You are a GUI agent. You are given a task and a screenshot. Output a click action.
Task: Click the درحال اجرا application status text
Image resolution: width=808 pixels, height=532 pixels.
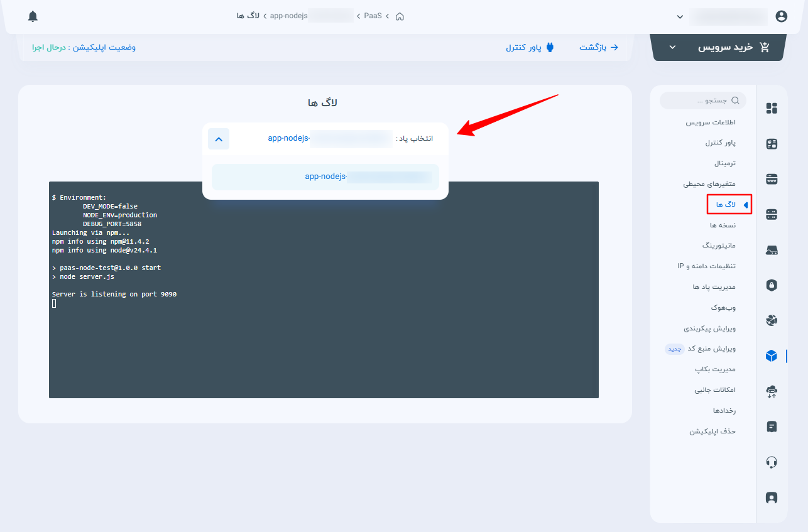(48, 47)
